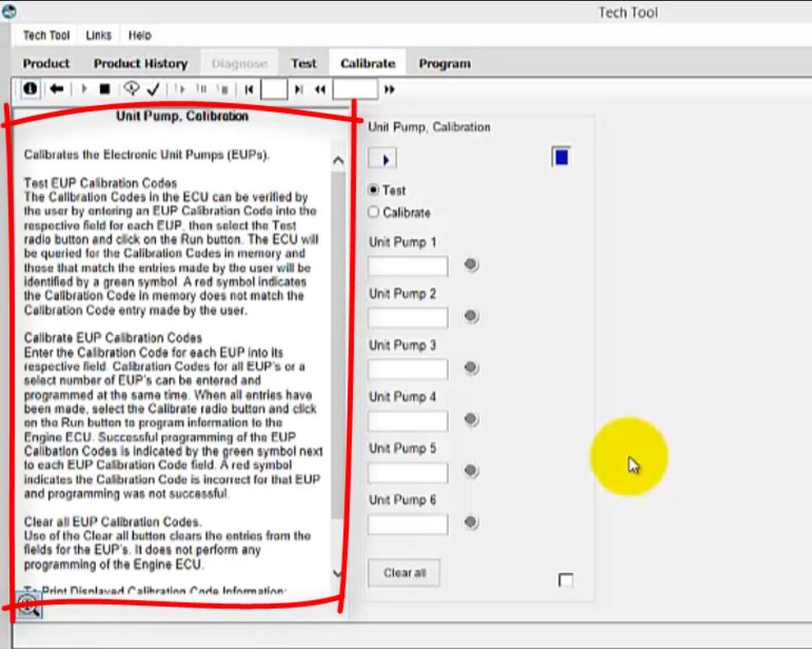Click the greyed step-play toolbar icon

[x=180, y=89]
